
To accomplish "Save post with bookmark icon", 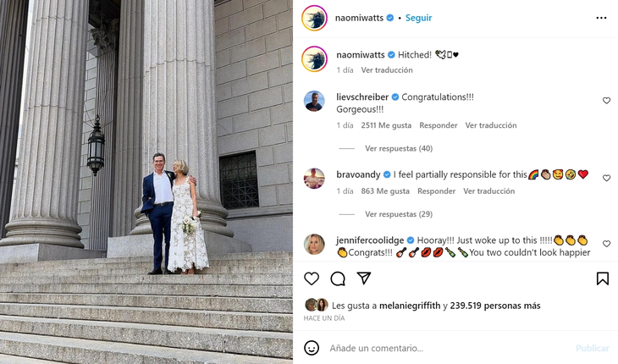I will pyautogui.click(x=602, y=279).
